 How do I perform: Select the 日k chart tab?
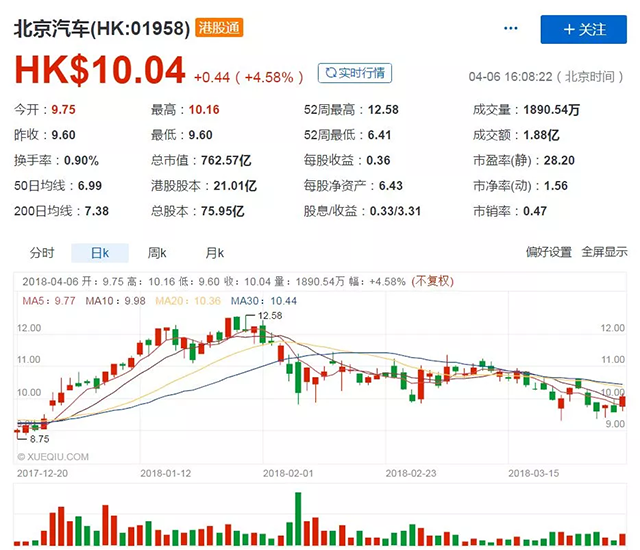(100, 253)
